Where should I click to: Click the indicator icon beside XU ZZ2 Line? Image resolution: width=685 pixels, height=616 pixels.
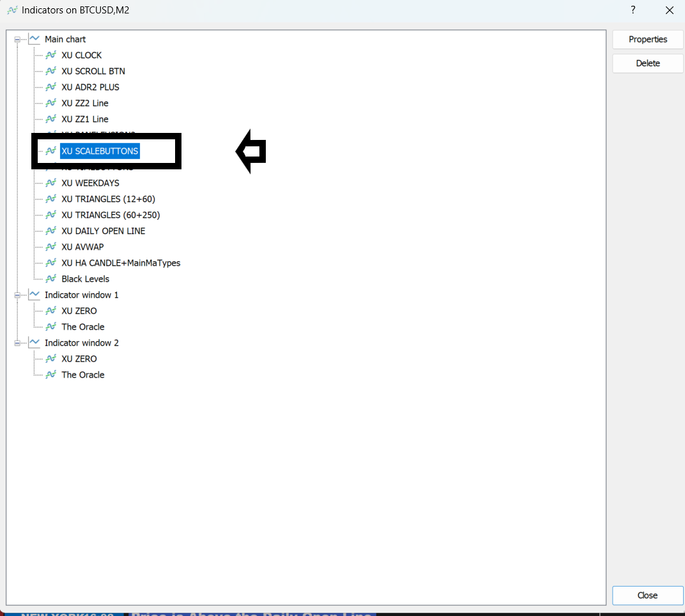50,103
